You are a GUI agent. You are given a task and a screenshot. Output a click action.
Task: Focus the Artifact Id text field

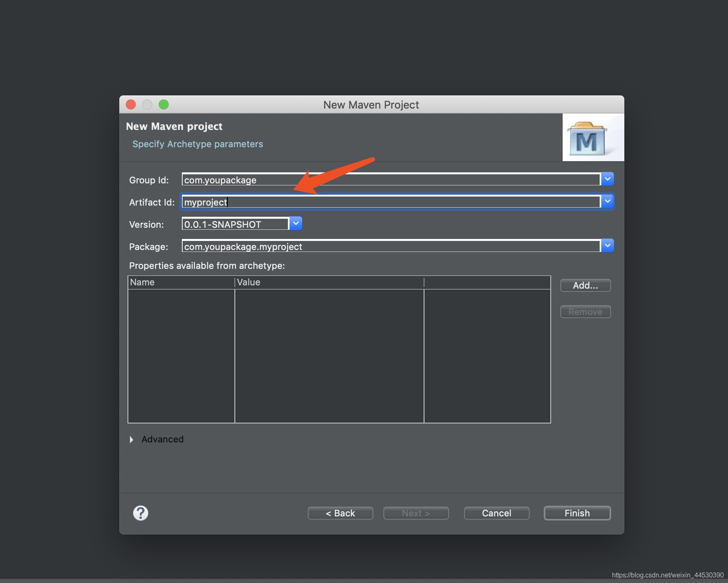[x=391, y=202]
